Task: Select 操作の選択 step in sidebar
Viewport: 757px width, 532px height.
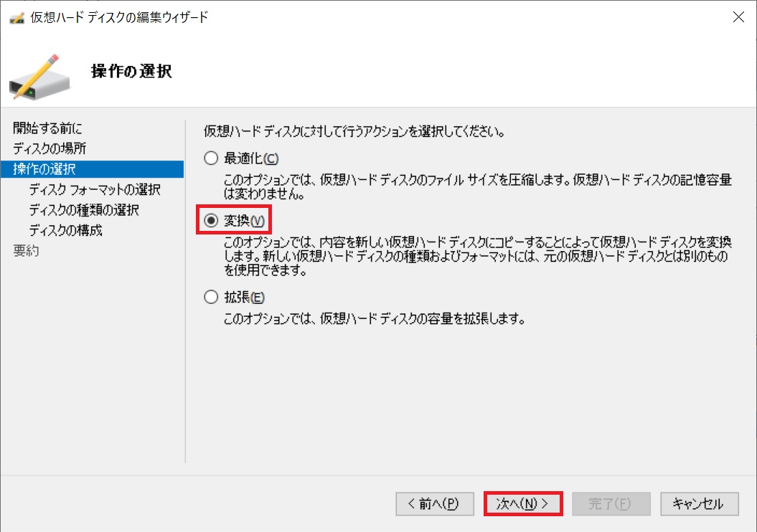Action: coord(92,168)
